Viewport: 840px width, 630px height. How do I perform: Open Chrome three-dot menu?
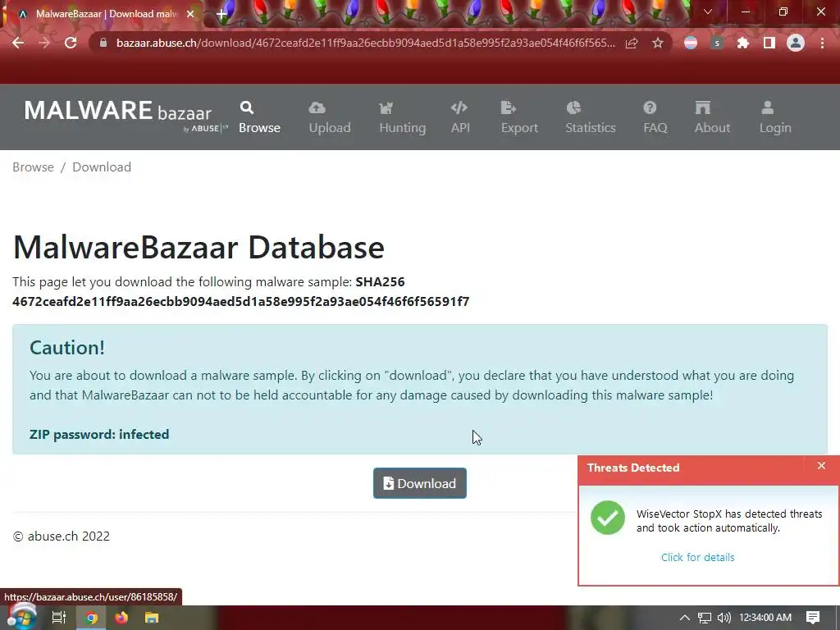click(822, 43)
